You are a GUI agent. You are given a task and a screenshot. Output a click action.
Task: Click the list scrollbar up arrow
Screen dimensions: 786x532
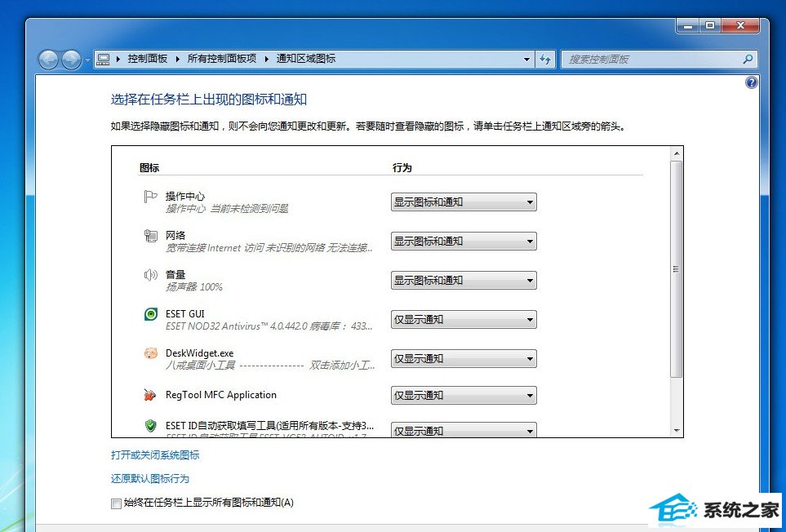[676, 153]
